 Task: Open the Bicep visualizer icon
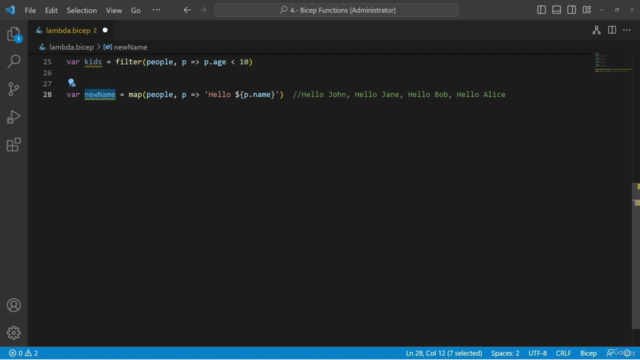coord(596,30)
